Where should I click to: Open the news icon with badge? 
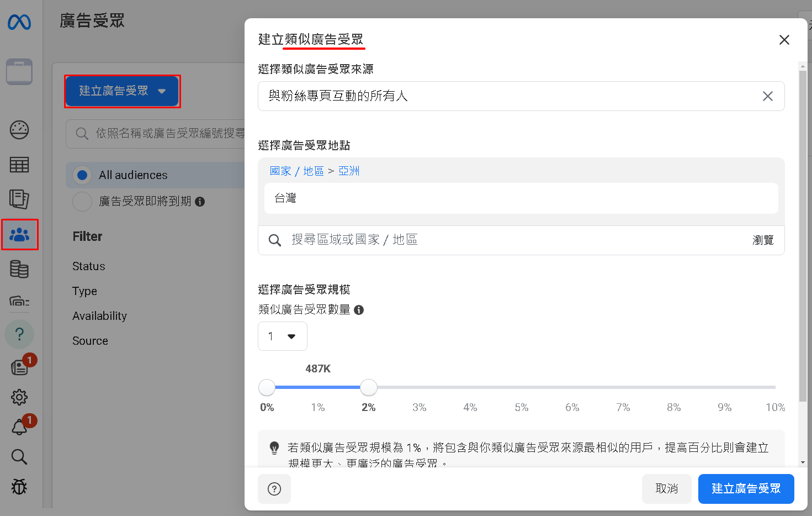pyautogui.click(x=19, y=367)
